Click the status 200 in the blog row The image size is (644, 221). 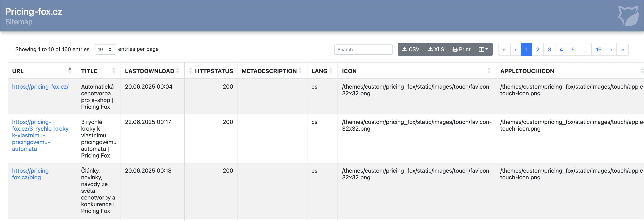point(228,171)
